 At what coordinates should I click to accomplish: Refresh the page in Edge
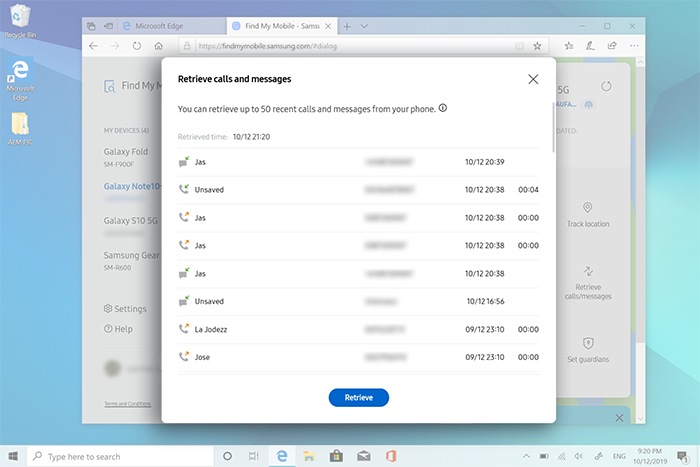pos(137,46)
